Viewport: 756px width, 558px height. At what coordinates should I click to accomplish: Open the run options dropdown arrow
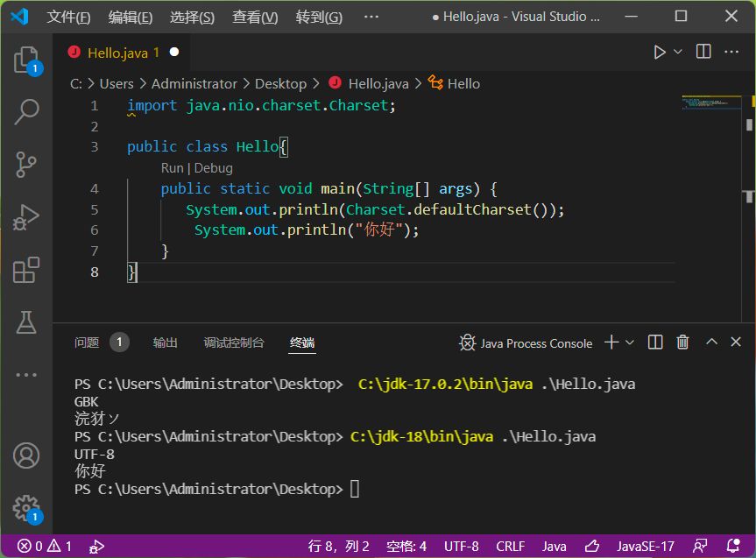point(677,52)
